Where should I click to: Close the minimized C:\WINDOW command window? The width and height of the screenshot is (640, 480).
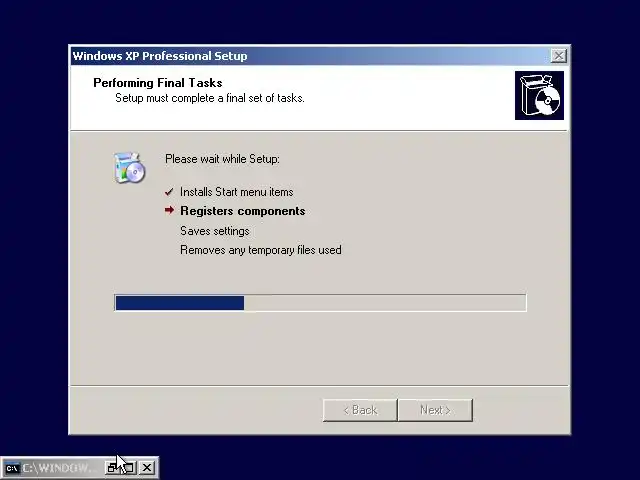click(147, 468)
